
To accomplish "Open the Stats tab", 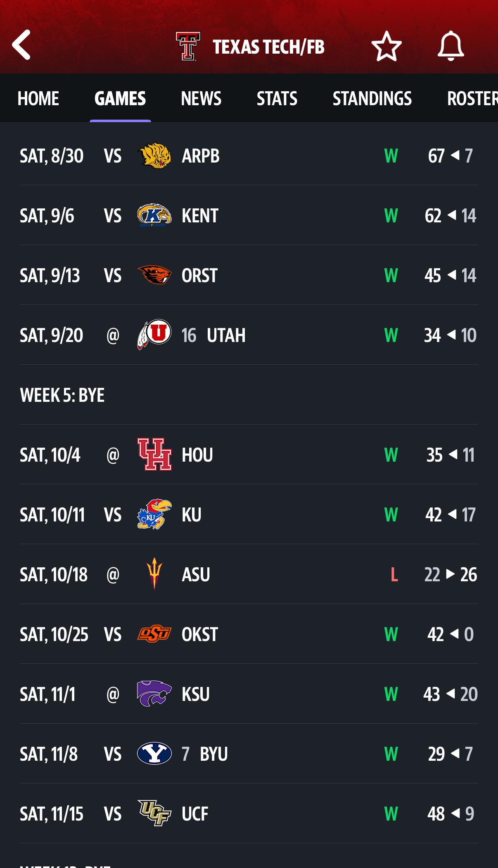I will [x=277, y=99].
